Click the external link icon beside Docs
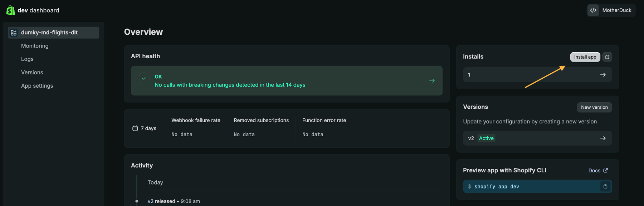Viewport: 644px width, 206px height. click(x=605, y=171)
